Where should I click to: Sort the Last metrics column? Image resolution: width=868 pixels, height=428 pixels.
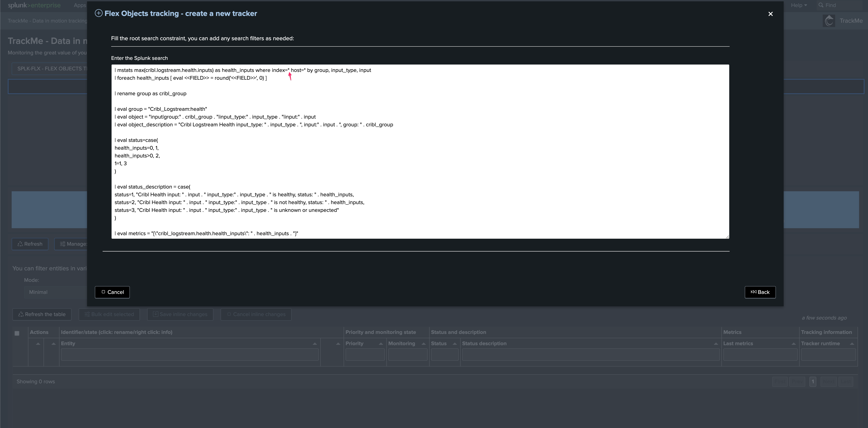tap(794, 343)
